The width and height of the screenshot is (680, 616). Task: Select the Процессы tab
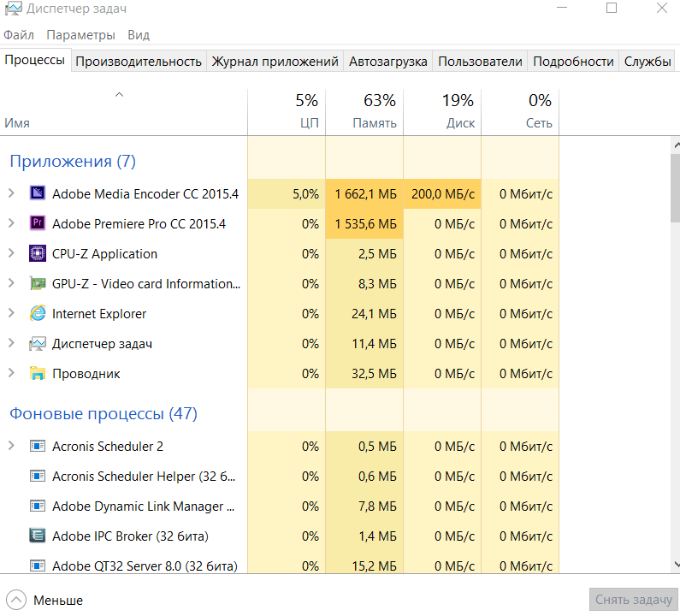35,60
